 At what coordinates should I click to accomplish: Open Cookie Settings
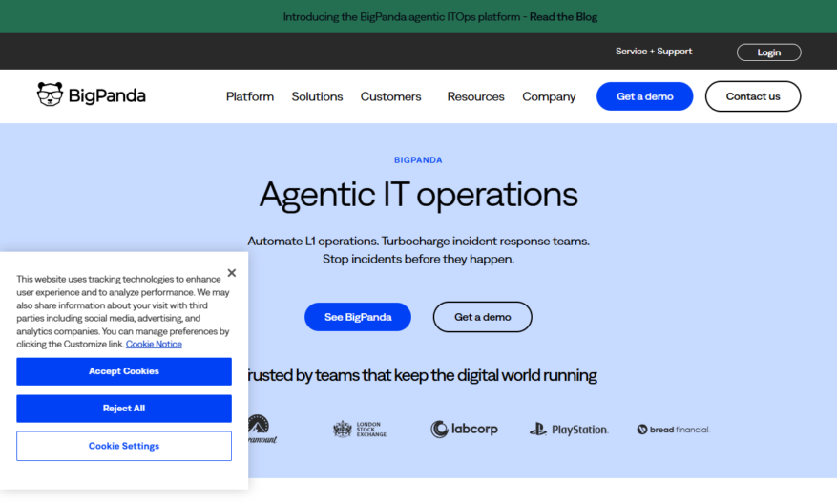[124, 446]
